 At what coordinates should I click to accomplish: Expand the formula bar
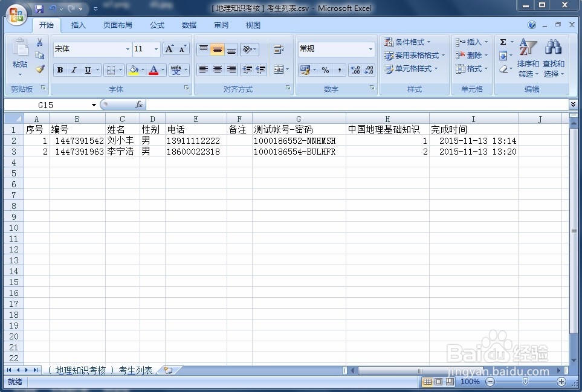[x=573, y=104]
